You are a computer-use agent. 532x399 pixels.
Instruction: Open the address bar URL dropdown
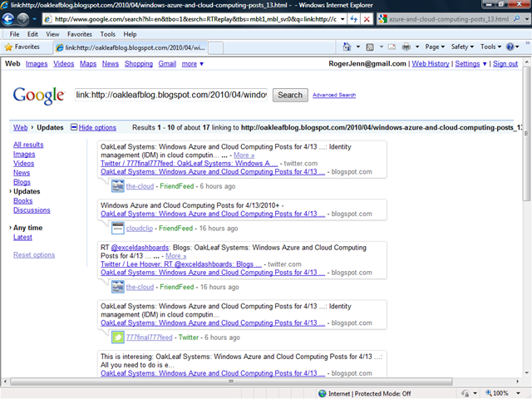tap(342, 19)
